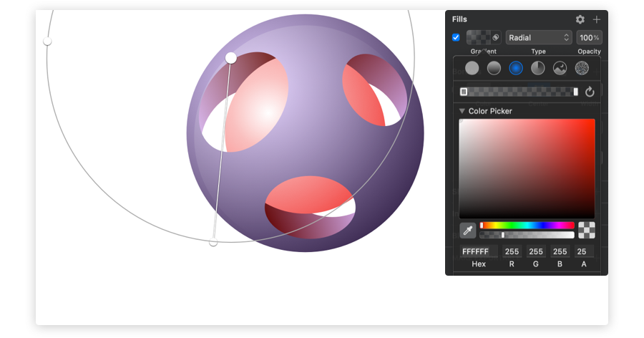This screenshot has width=644, height=338.
Task: Select the solid color fill type
Action: point(472,68)
